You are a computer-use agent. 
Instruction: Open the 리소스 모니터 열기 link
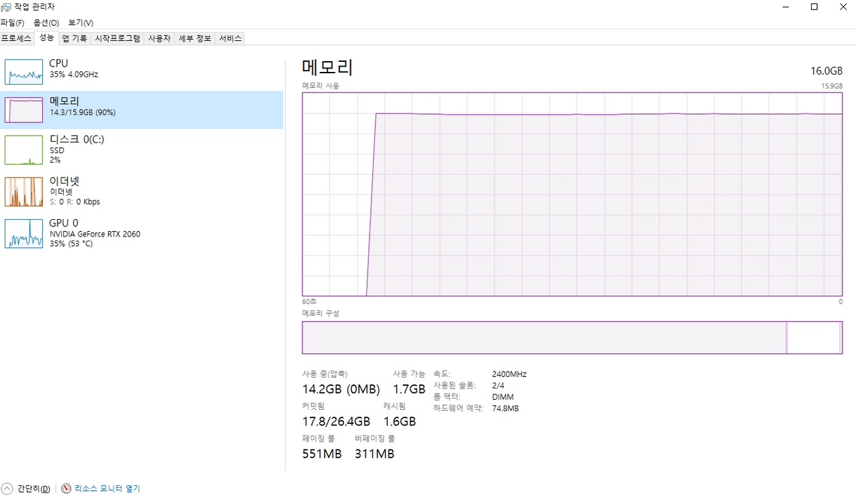[x=108, y=489]
